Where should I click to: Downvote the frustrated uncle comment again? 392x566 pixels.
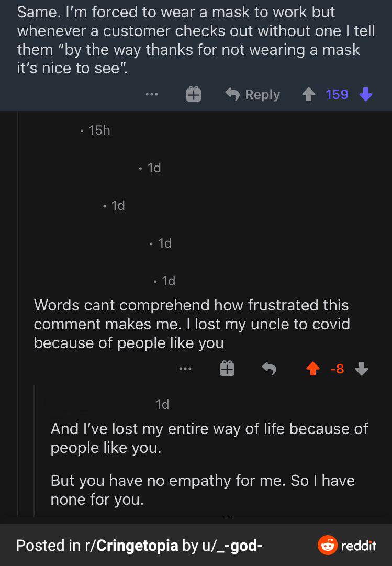361,368
